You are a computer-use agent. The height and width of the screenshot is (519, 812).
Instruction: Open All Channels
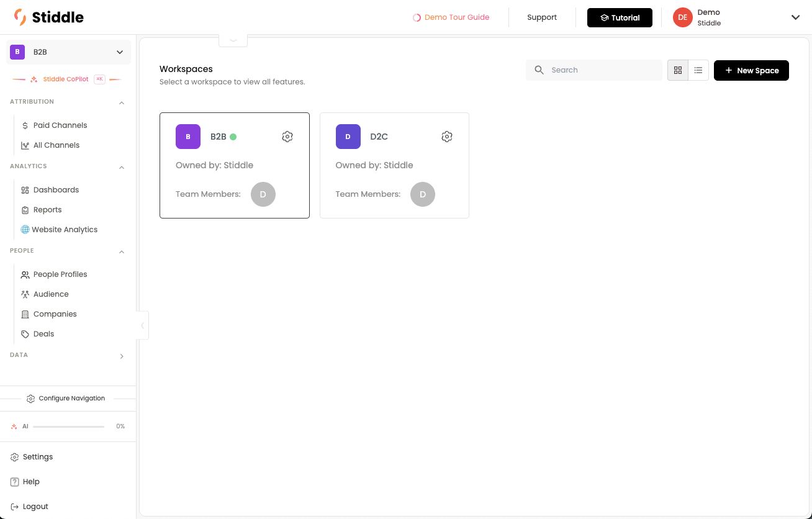56,145
